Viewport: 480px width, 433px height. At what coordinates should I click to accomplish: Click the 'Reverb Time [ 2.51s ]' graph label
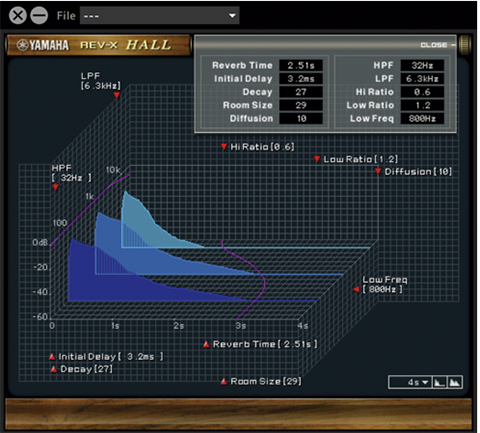tap(265, 344)
